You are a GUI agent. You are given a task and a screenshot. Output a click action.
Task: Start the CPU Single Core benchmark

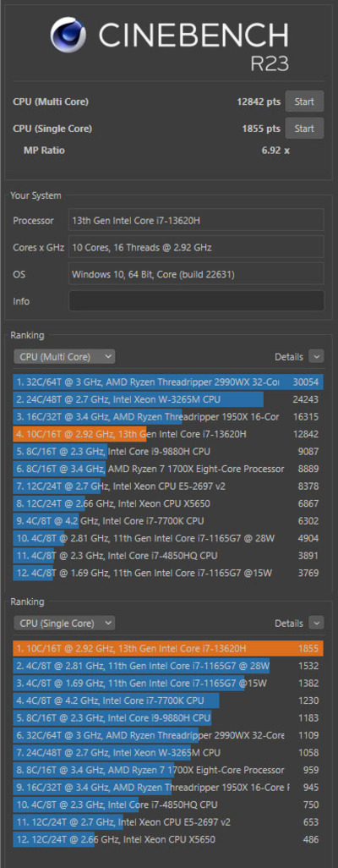point(304,129)
